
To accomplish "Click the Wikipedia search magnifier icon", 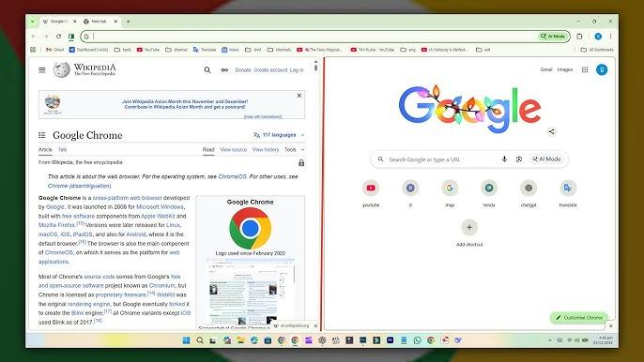I will [207, 69].
